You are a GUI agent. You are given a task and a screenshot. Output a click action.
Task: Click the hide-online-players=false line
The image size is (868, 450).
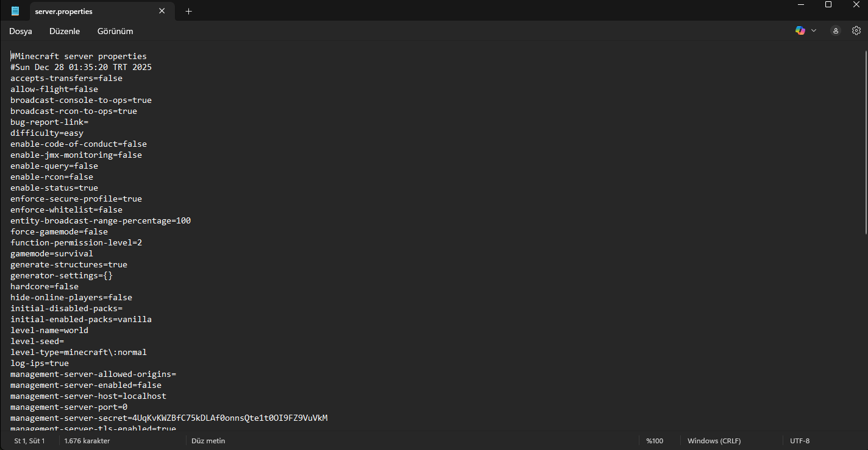pos(71,297)
